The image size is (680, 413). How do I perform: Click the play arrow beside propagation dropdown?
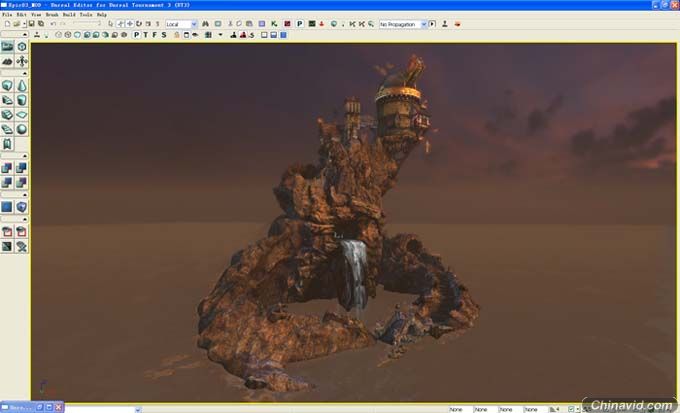tap(432, 24)
